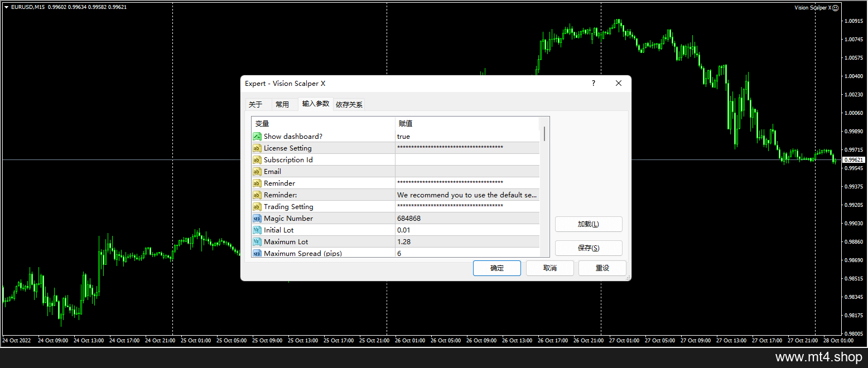Click the Maximum Spread (pips) label
The height and width of the screenshot is (368, 868).
tap(303, 254)
